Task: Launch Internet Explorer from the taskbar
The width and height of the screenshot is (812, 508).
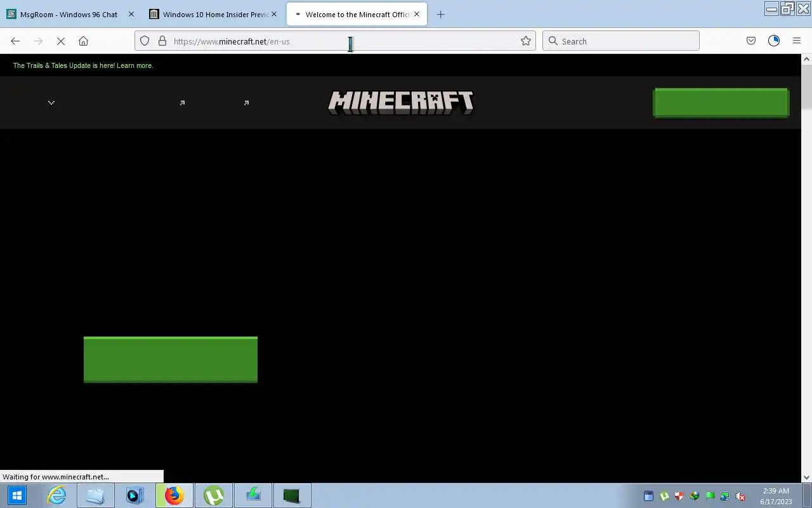Action: click(56, 495)
